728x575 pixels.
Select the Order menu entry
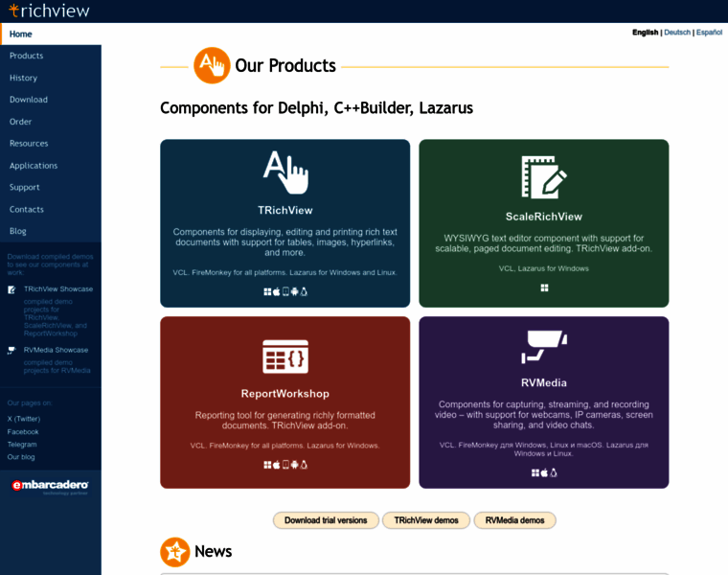point(21,122)
